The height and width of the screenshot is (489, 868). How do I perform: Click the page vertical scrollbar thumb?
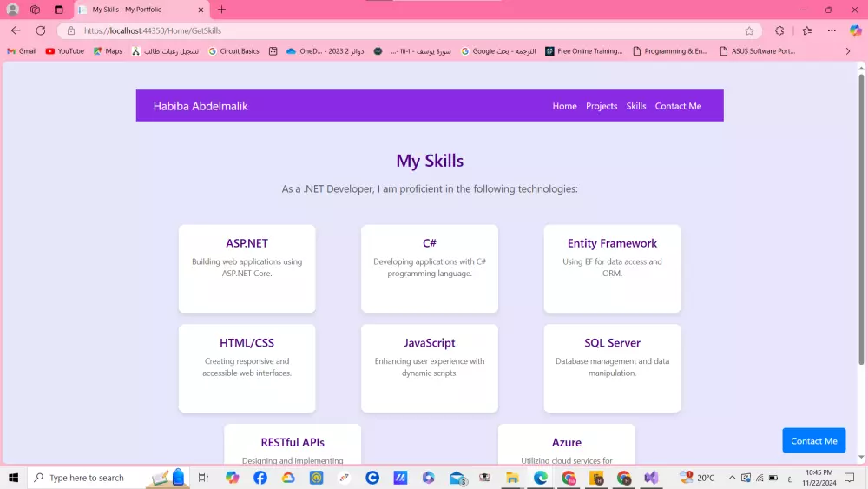pos(861,219)
